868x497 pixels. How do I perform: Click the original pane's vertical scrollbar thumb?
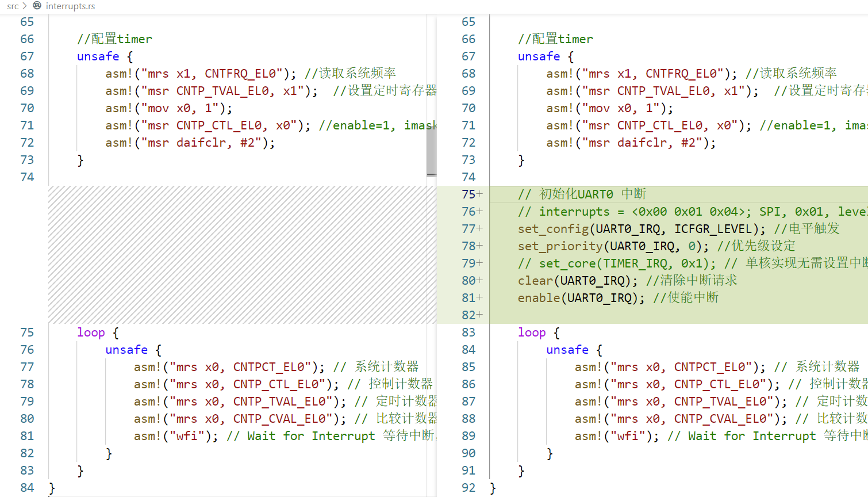(x=432, y=148)
